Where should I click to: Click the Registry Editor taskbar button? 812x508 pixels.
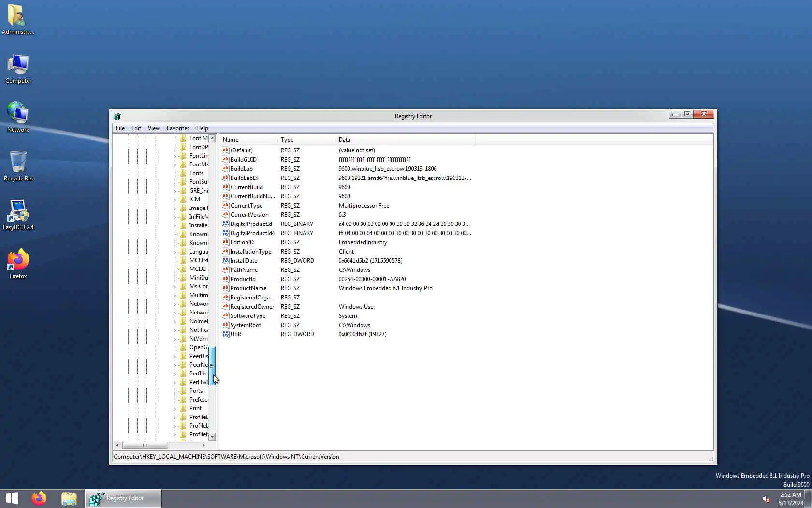coord(123,498)
